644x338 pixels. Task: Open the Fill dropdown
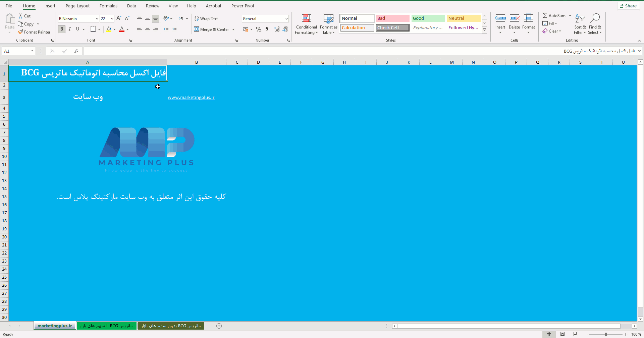click(x=549, y=23)
